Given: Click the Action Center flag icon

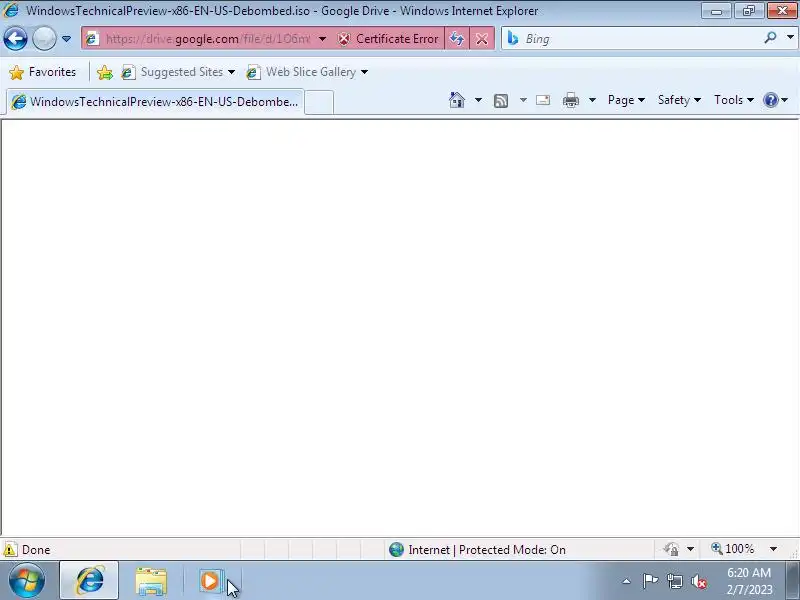Looking at the screenshot, I should click(x=650, y=581).
